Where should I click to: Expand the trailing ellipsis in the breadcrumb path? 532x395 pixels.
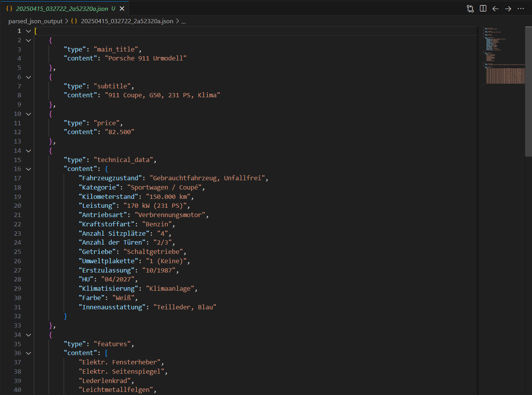tap(183, 21)
